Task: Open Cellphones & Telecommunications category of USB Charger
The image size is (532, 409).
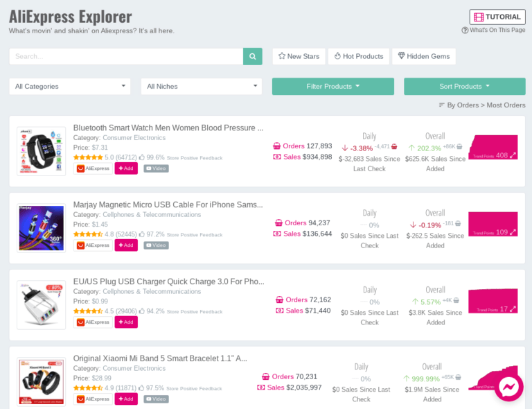Action: coord(152,292)
